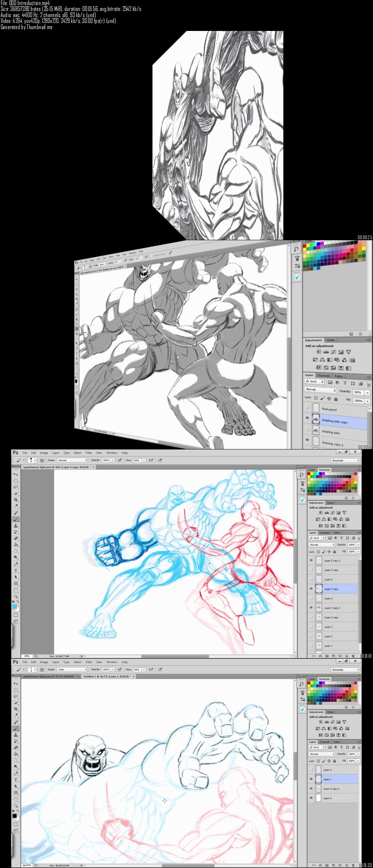Open layer blend mode dropdown in the 00:01:33 frame
373x868 pixels.
(x=322, y=754)
